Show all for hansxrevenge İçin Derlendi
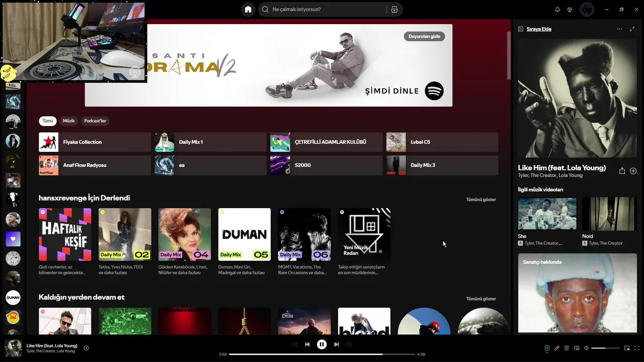This screenshot has width=644, height=362. coord(481,200)
